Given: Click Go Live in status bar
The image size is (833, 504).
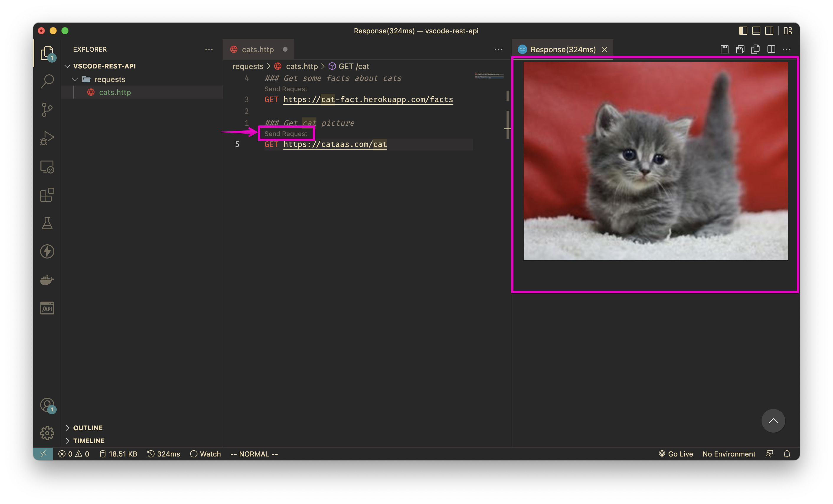Looking at the screenshot, I should [x=675, y=454].
